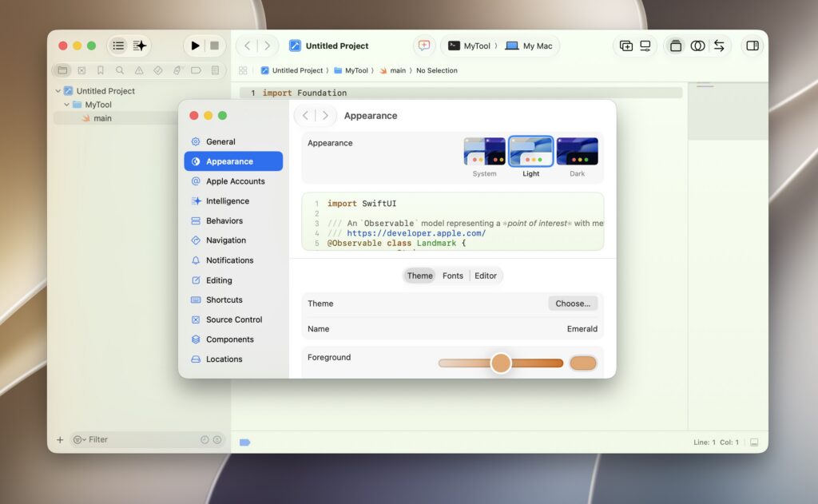Open Shortcuts settings pane
818x504 pixels.
click(x=233, y=300)
